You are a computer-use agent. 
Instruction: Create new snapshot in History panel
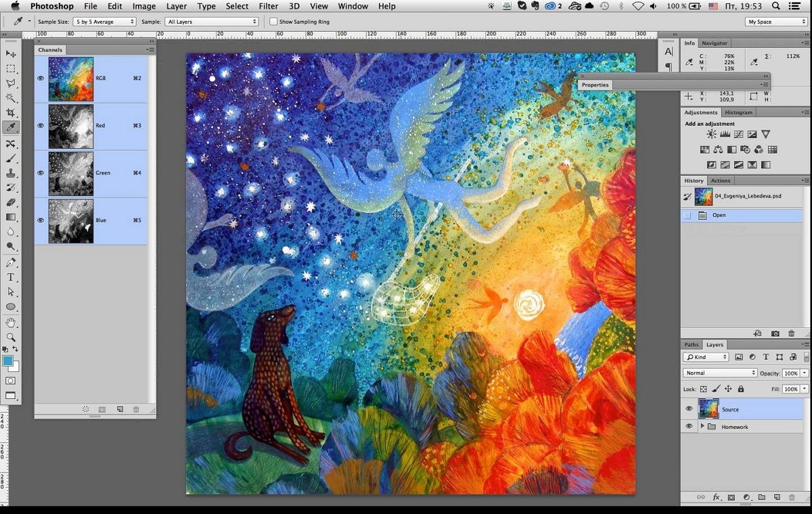coord(775,333)
